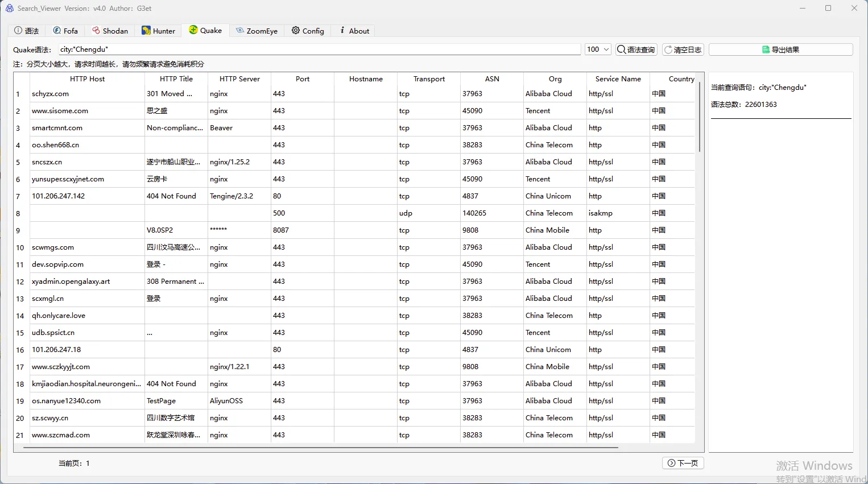Select the smartcmnt.com host cell
868x484 pixels.
click(87, 128)
